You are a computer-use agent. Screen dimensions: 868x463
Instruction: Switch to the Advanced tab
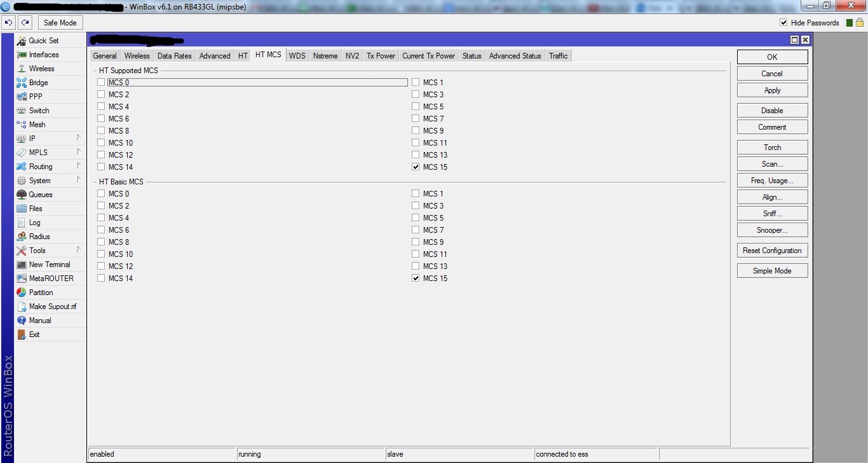point(215,56)
